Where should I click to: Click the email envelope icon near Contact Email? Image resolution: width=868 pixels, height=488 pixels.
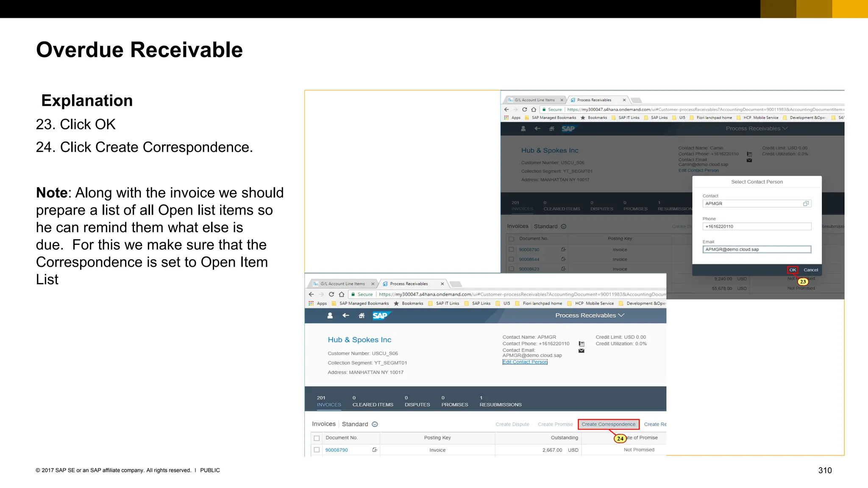581,351
